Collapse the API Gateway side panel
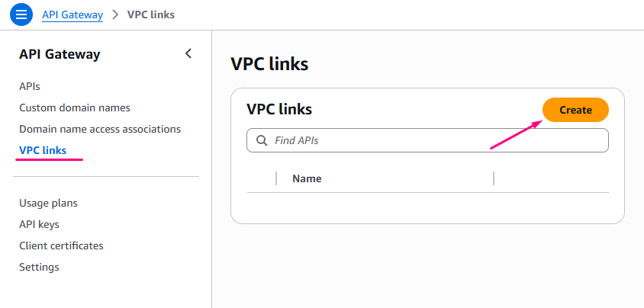This screenshot has width=644, height=308. point(188,53)
